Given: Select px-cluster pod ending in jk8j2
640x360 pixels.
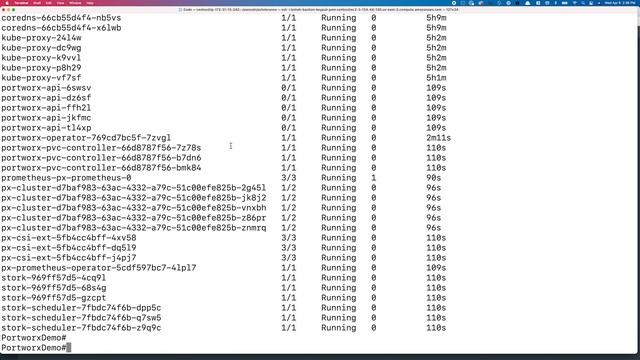Looking at the screenshot, I should coord(133,198).
